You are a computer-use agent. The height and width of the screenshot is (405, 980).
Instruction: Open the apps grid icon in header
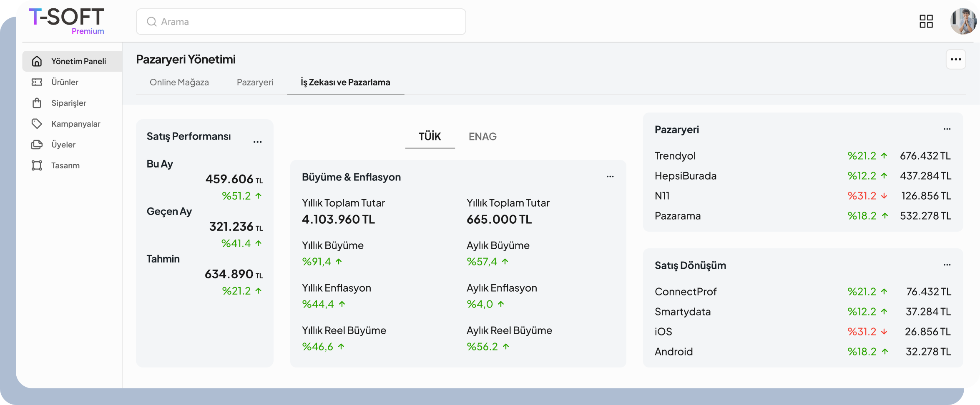point(926,21)
